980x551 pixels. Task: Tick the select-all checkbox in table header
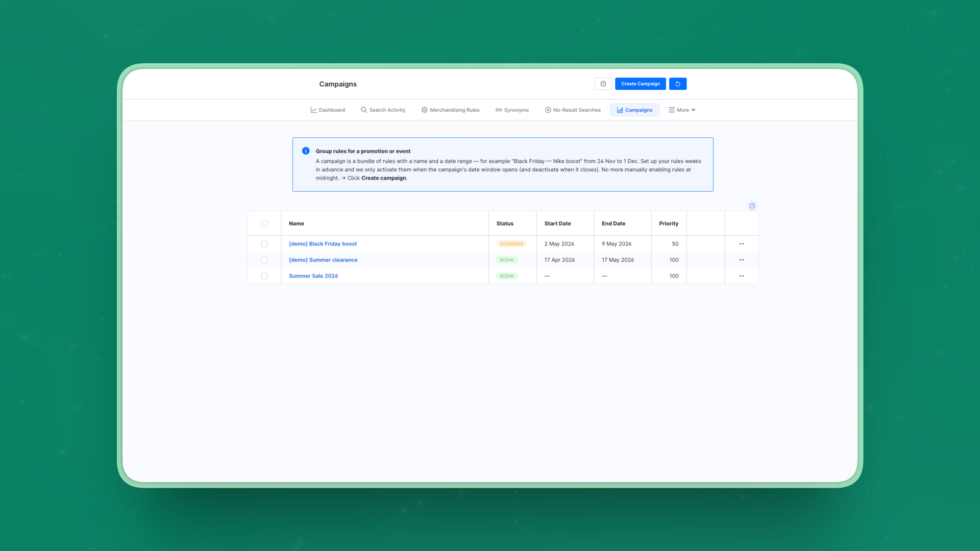264,223
